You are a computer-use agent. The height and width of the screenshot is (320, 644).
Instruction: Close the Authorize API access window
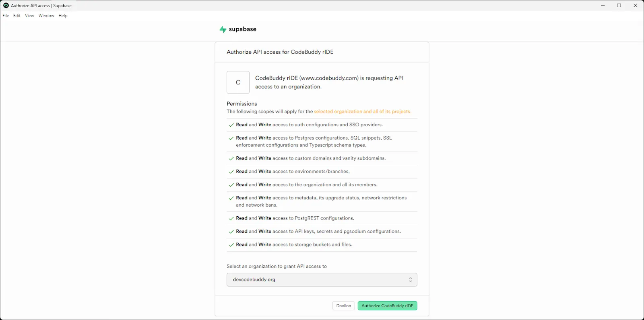pos(636,6)
